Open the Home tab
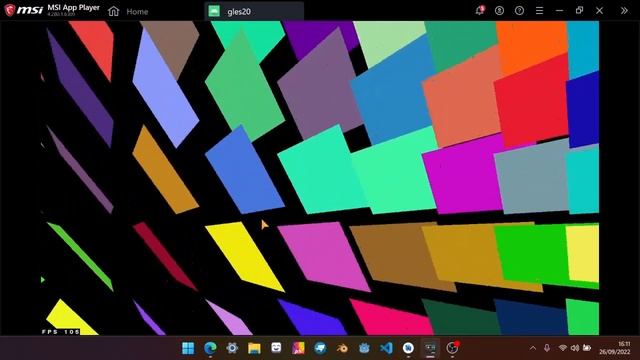640x360 pixels. click(137, 11)
